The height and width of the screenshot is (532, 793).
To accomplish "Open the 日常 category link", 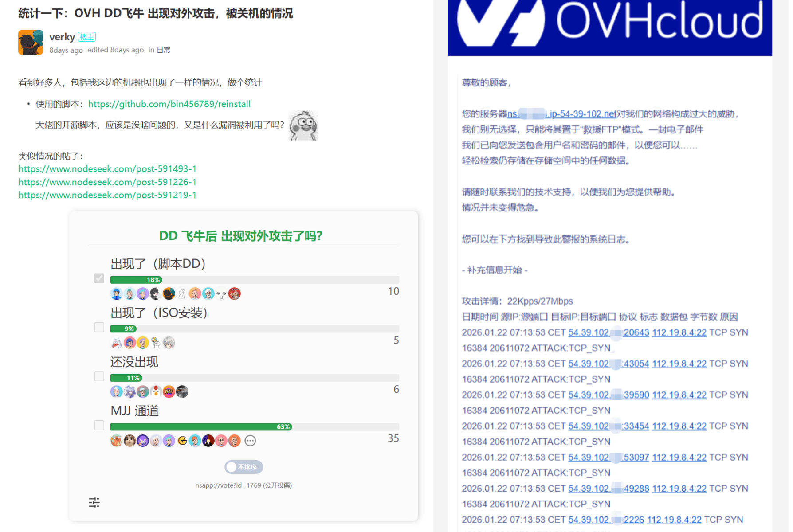I will 164,50.
